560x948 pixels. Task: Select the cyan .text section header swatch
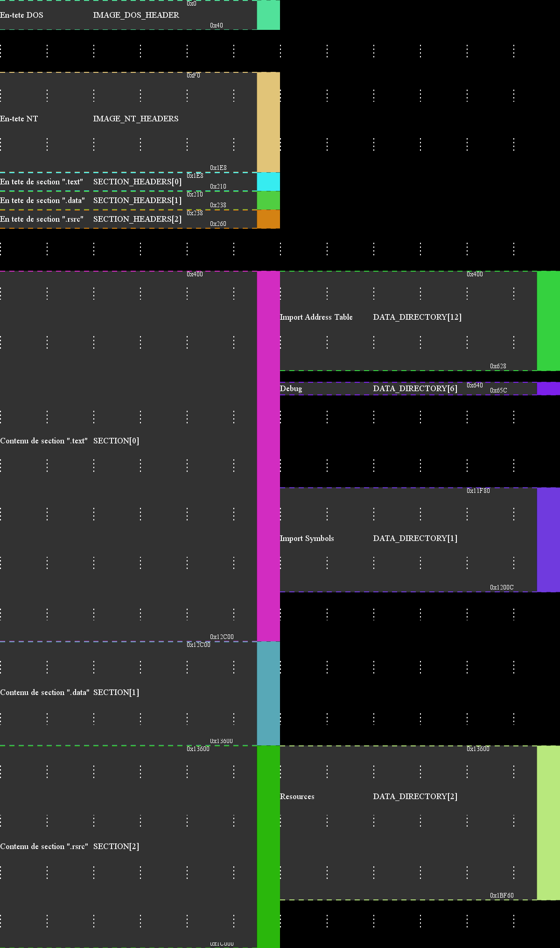pyautogui.click(x=268, y=182)
